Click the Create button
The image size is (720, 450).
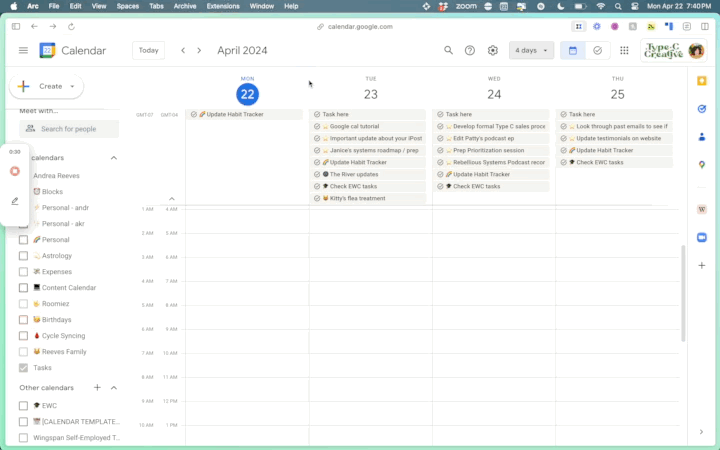click(46, 86)
